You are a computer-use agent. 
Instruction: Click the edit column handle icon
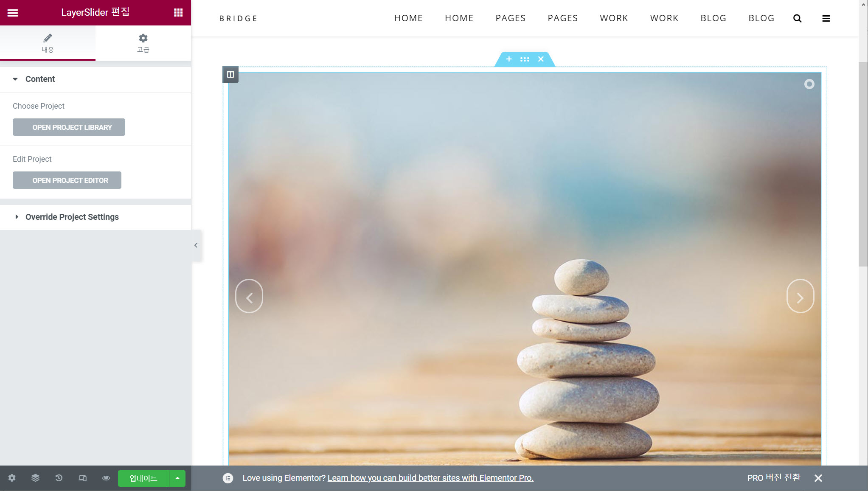230,75
